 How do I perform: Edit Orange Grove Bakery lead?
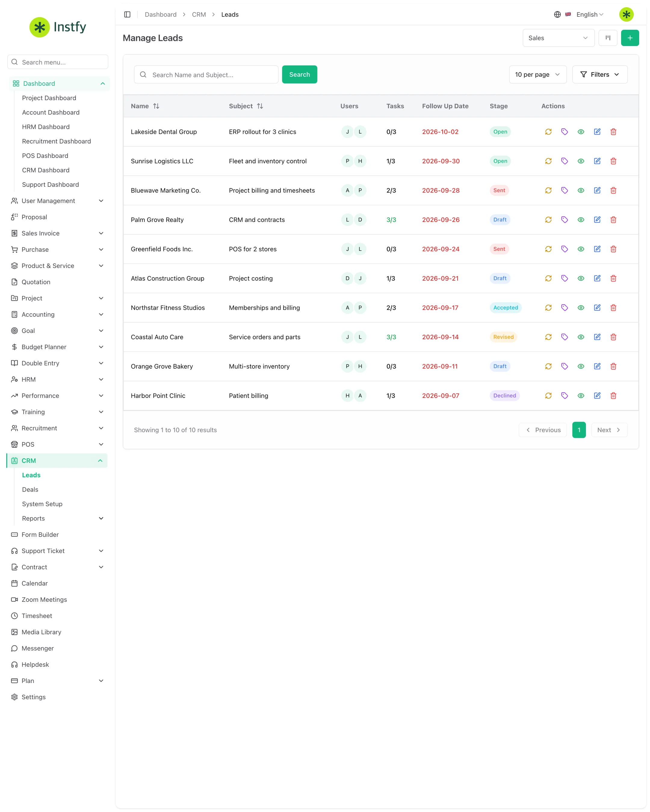pyautogui.click(x=597, y=367)
